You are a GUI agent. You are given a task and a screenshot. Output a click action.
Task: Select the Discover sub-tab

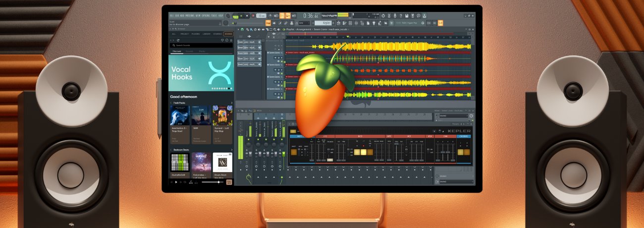[x=177, y=51]
